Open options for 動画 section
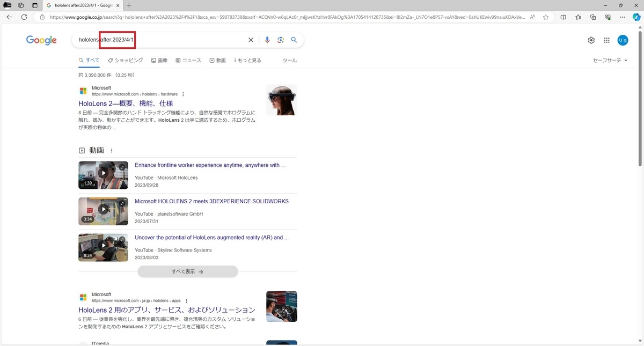This screenshot has width=644, height=346. [x=112, y=151]
